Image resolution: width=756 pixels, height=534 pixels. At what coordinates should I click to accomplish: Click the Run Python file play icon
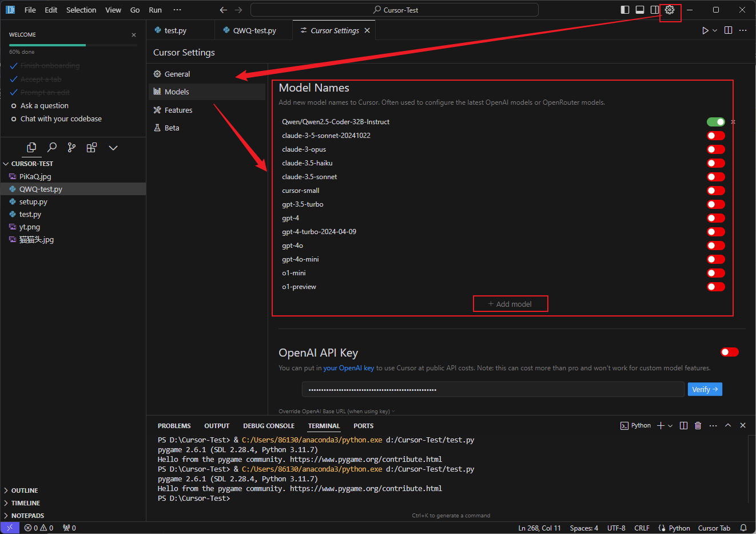pos(705,30)
